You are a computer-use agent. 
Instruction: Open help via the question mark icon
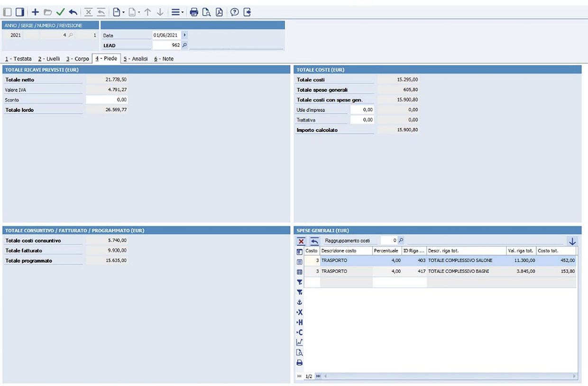click(234, 12)
